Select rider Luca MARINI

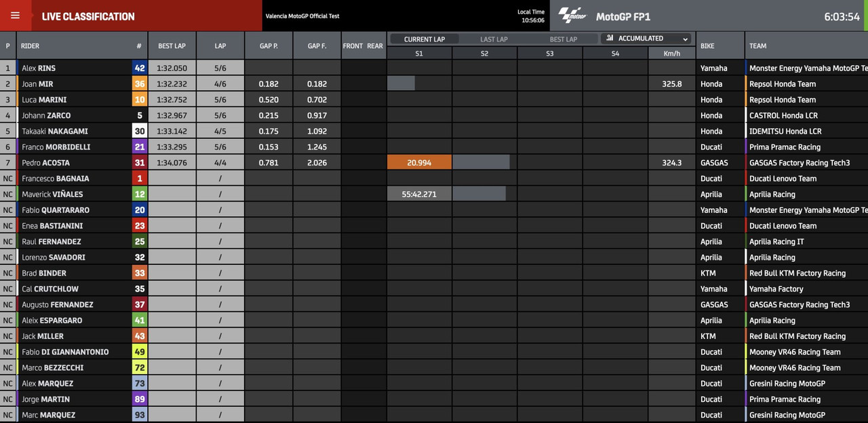[44, 100]
